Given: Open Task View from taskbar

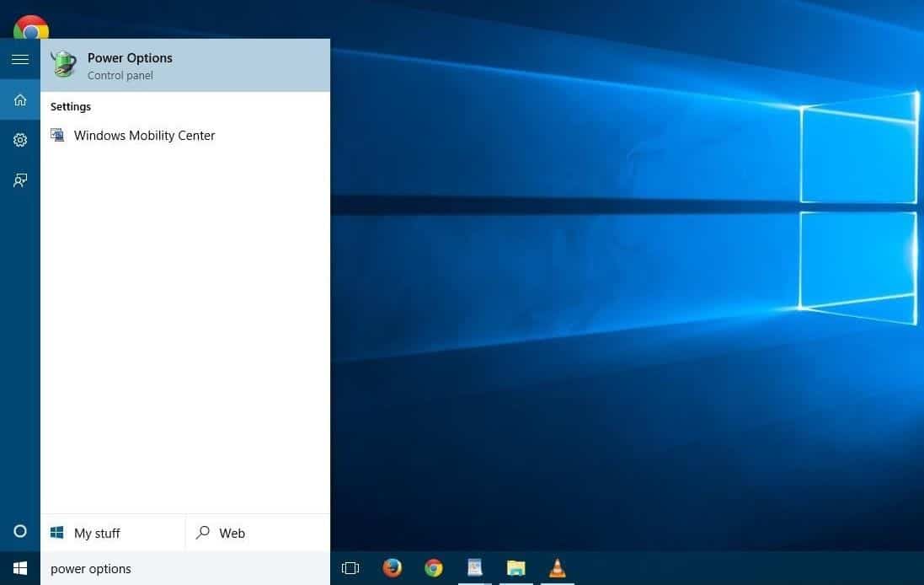Looking at the screenshot, I should pyautogui.click(x=350, y=568).
